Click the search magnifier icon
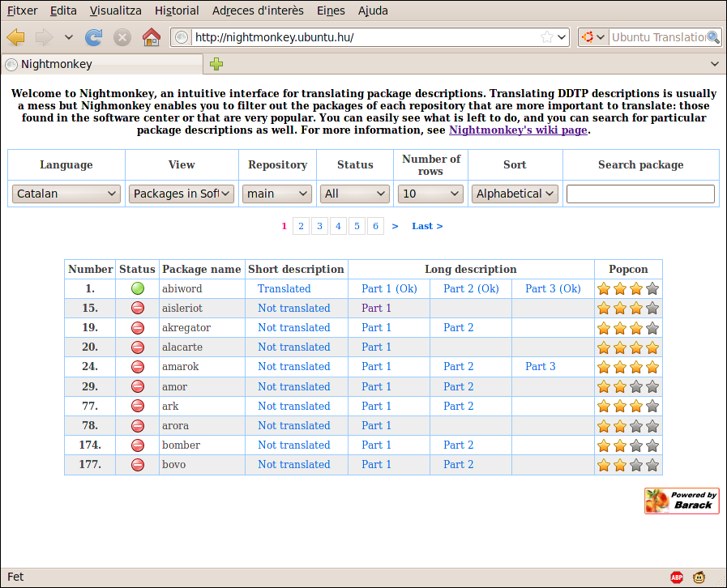The height and width of the screenshot is (588, 727). 713,37
